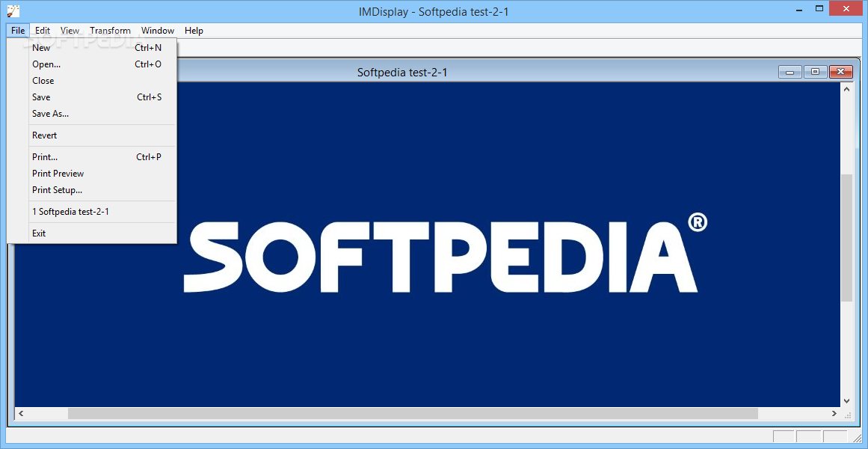This screenshot has width=868, height=449.
Task: Click the Softpedia test-2-1 child window title
Action: (402, 72)
